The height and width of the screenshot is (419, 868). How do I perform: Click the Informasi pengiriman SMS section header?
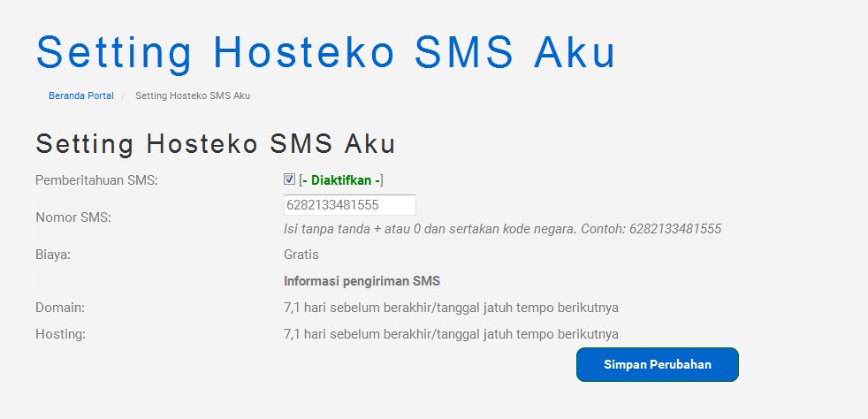(362, 281)
